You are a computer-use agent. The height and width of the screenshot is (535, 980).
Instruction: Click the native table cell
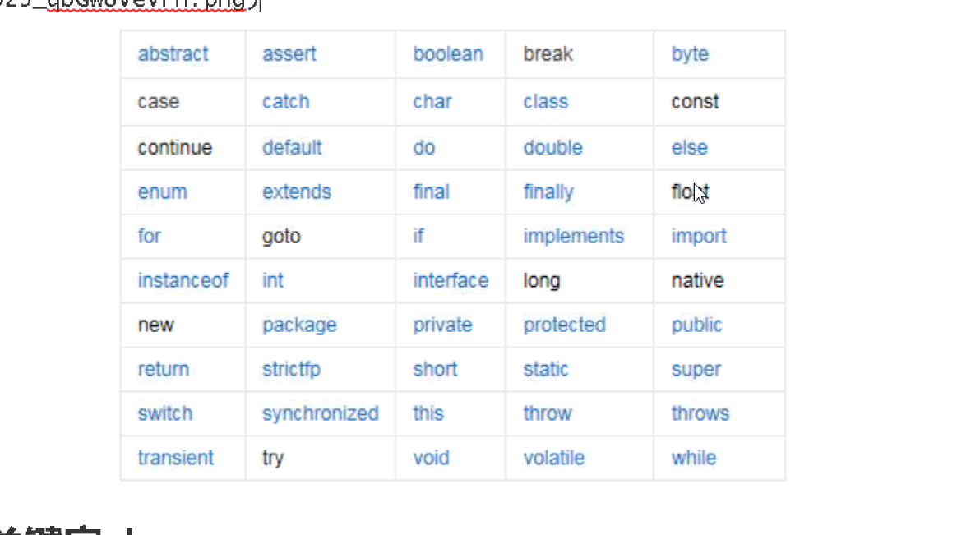tap(719, 281)
